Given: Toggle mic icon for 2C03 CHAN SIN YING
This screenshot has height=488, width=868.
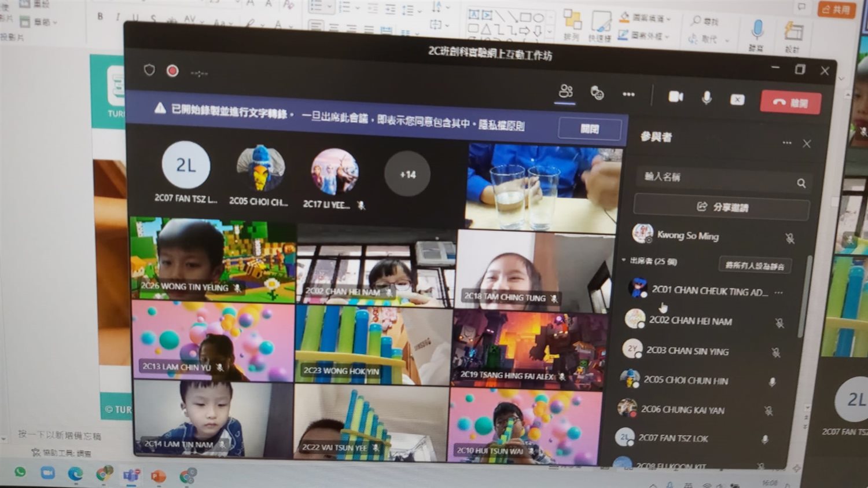Looking at the screenshot, I should 775,352.
